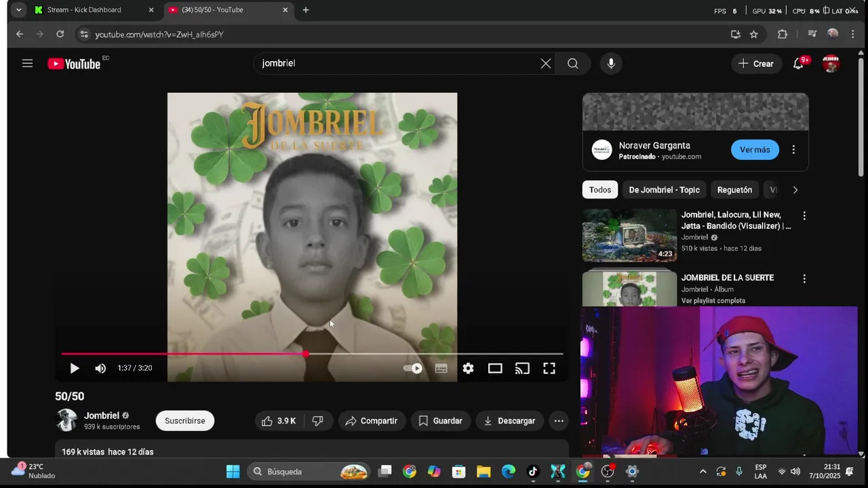
Task: Clear the search box text
Action: pos(546,63)
